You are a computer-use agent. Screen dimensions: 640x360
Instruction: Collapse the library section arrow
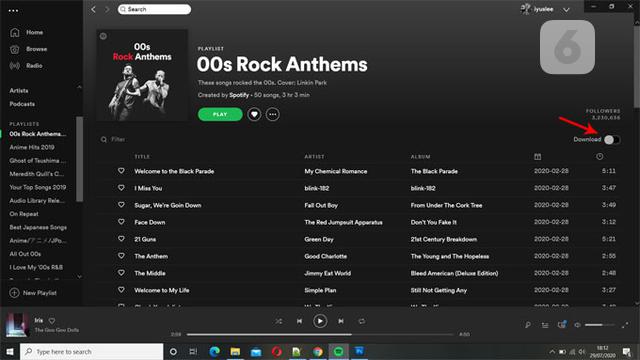point(79,87)
